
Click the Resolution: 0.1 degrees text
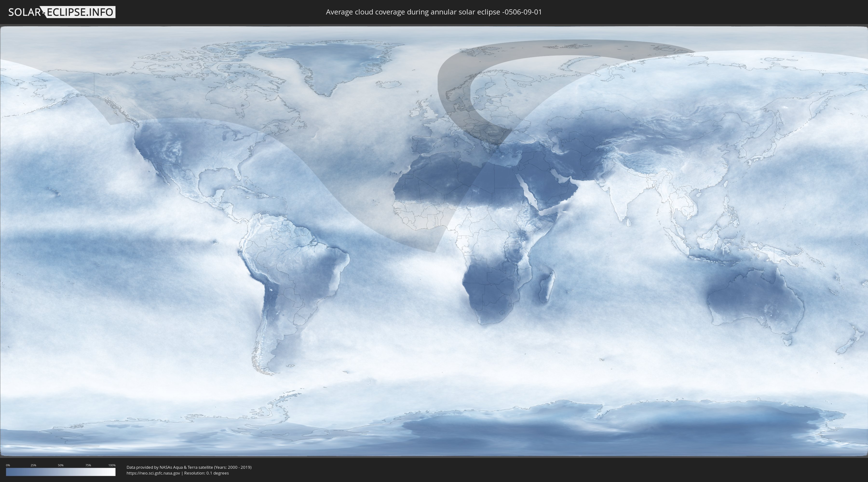[x=206, y=473]
